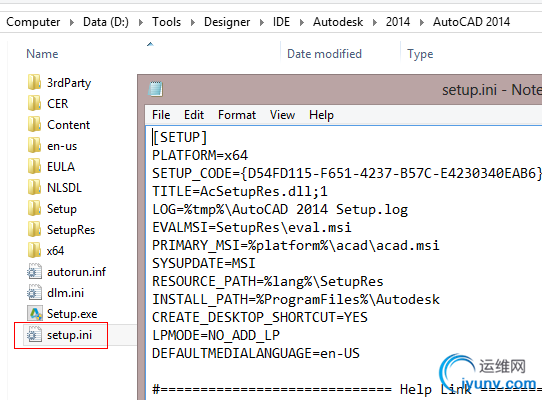Navigate to Designer in address bar

click(227, 22)
